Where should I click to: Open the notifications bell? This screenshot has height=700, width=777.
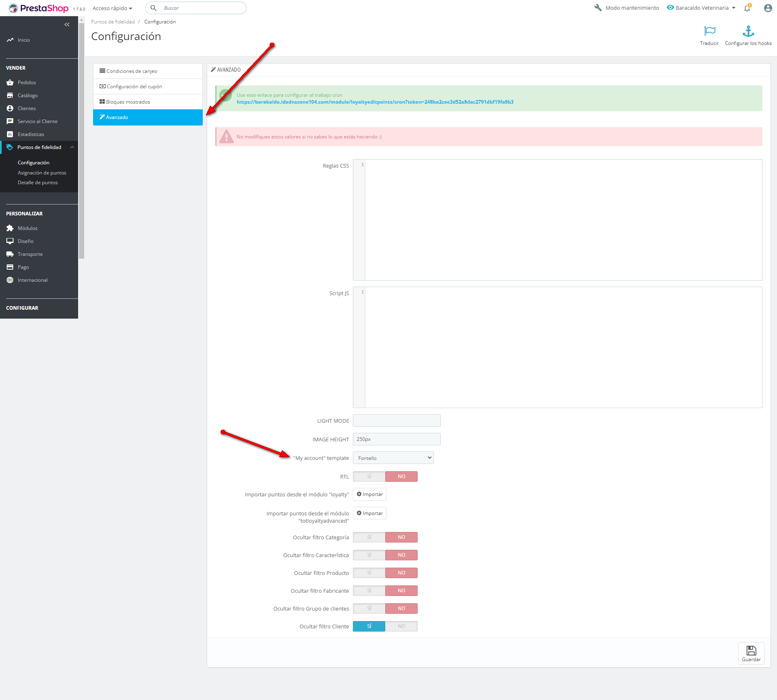(747, 8)
